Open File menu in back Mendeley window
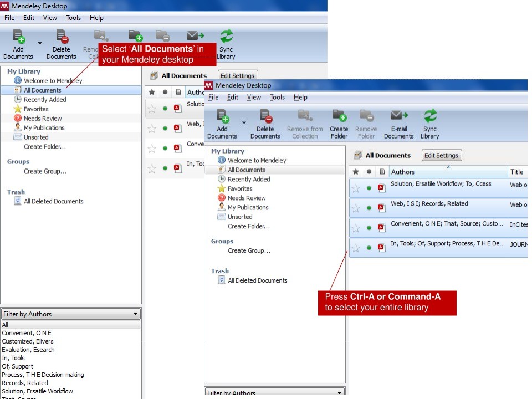 pos(9,18)
